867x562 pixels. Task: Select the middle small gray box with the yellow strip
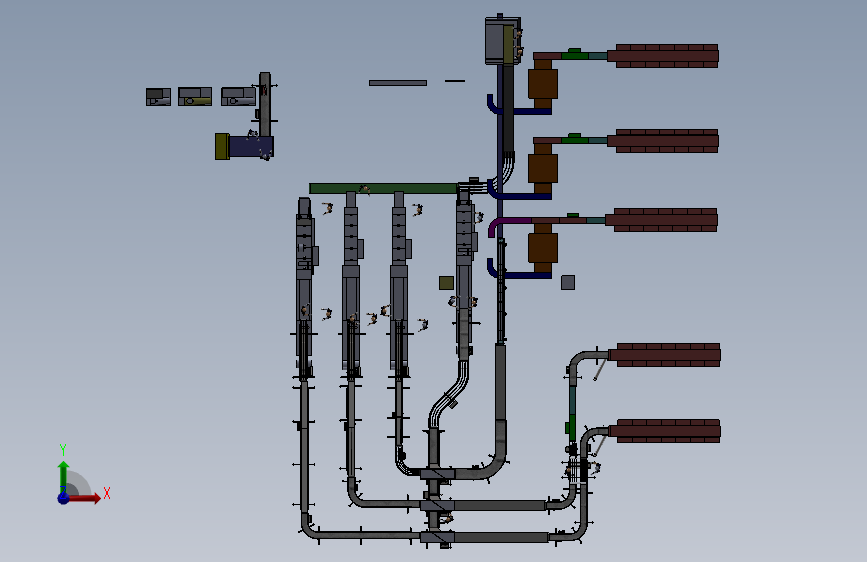(x=195, y=96)
